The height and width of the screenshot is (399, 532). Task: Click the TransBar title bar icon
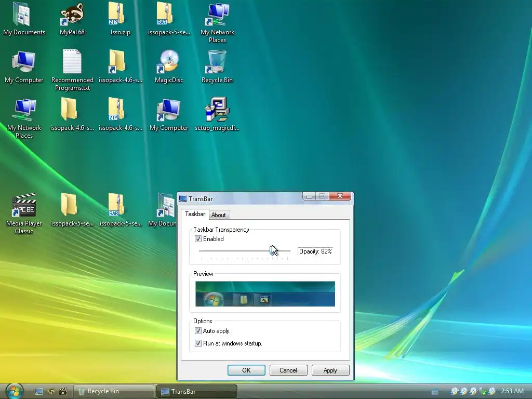tap(183, 198)
